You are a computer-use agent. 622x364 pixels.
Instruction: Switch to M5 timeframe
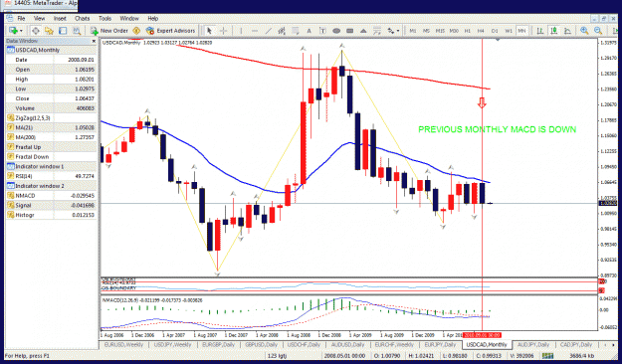click(426, 31)
